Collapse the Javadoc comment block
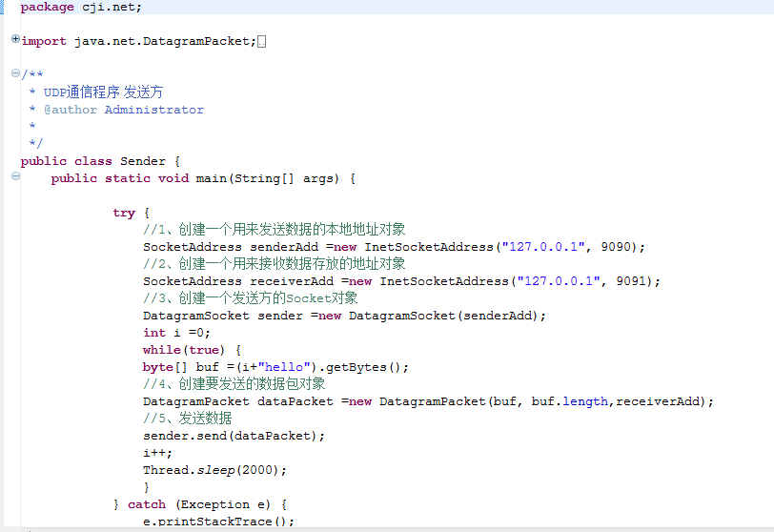The width and height of the screenshot is (774, 532). (x=15, y=73)
